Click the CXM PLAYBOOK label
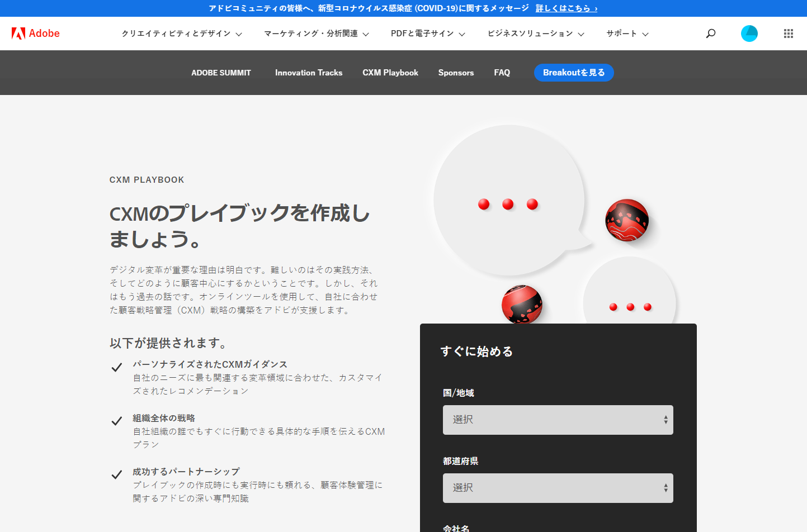The image size is (807, 532). coord(147,180)
